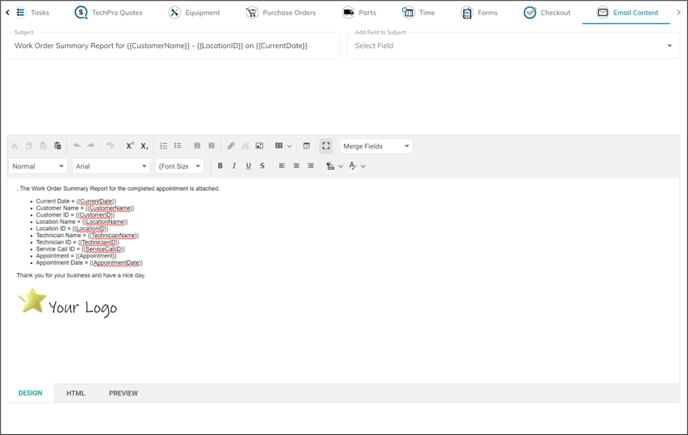
Task: Click the 'Location ID = {{LocationID}}' line
Action: [x=72, y=229]
